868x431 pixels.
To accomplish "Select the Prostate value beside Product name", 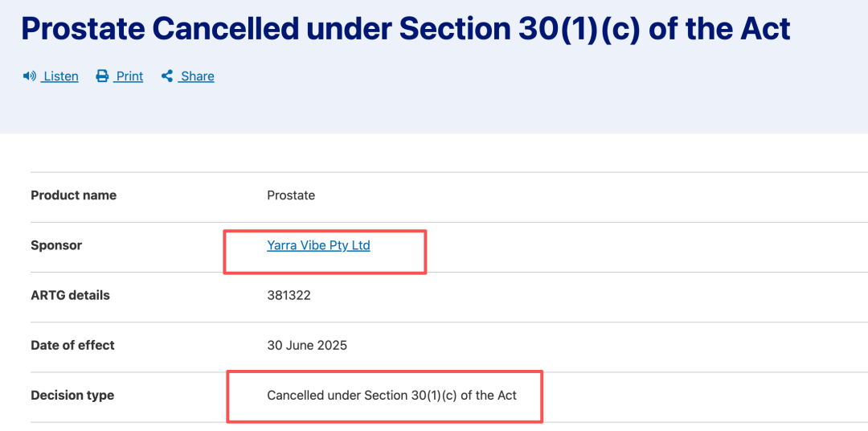I will [291, 195].
